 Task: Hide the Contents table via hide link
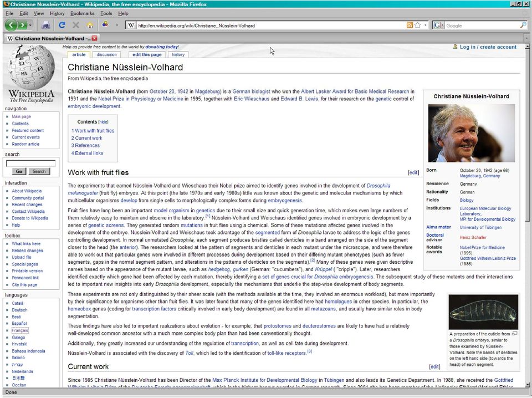coord(103,122)
